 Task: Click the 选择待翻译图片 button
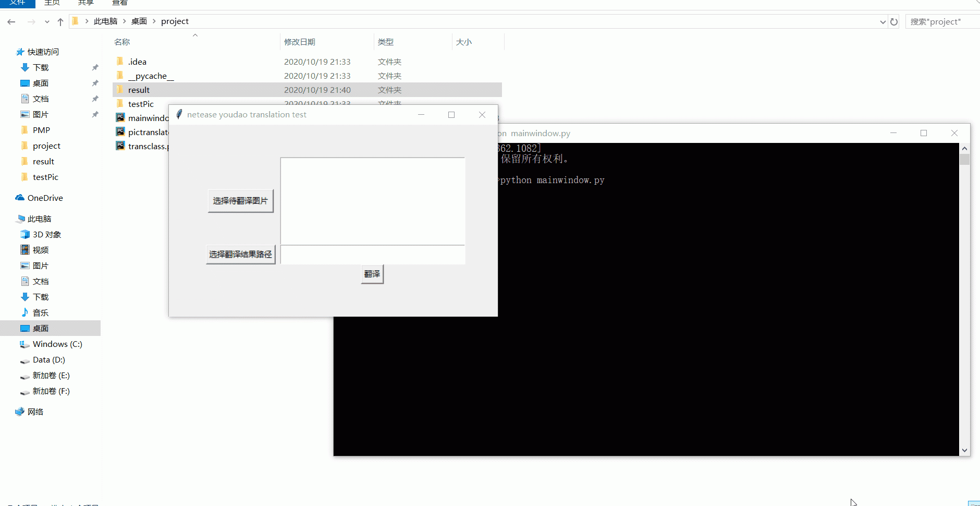(240, 201)
